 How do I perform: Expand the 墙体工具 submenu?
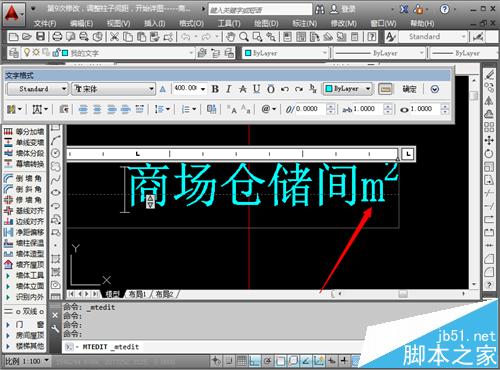pos(24,275)
